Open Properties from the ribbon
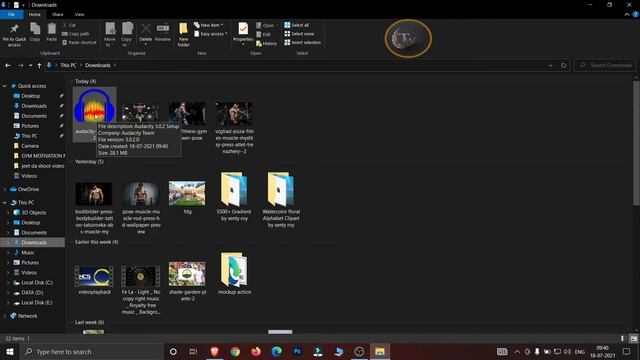Viewport: 640px width, 360px height. [243, 33]
